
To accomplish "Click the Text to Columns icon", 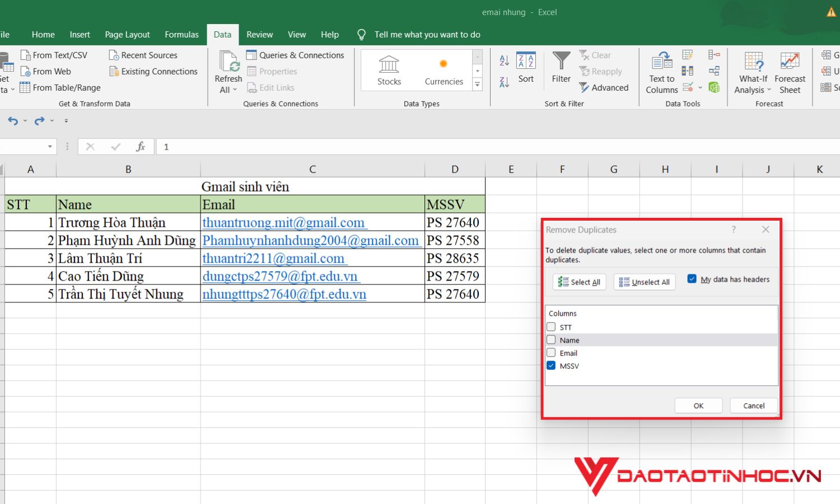I will [662, 62].
